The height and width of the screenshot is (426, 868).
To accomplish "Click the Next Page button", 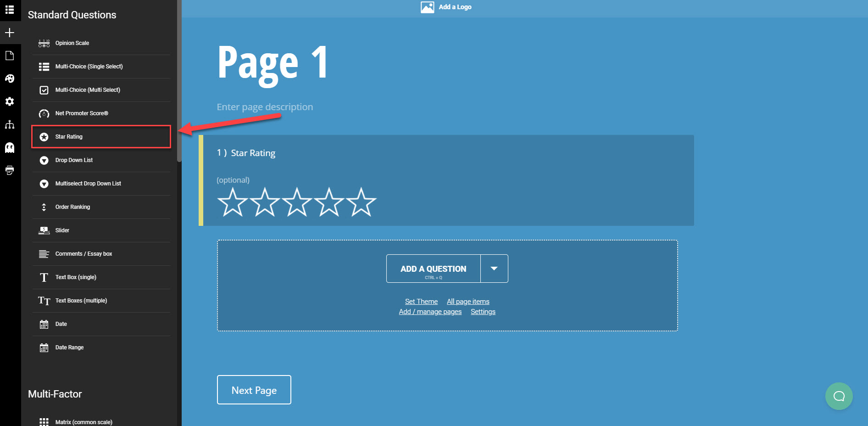I will (254, 390).
